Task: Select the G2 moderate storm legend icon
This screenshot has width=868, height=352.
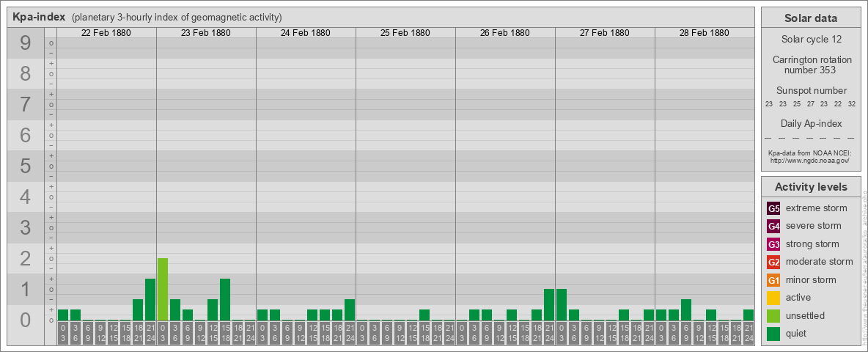Action: (773, 263)
